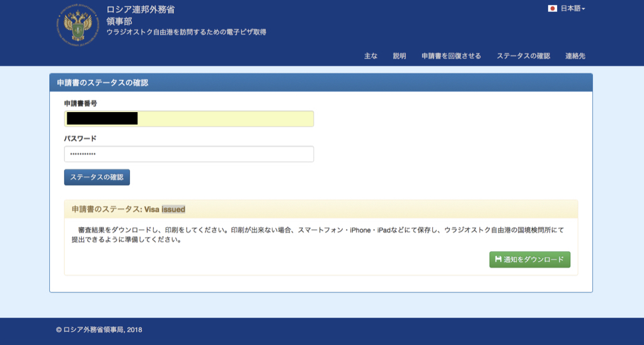644x345 pixels.
Task: Focus the パスワード input field
Action: coord(189,154)
